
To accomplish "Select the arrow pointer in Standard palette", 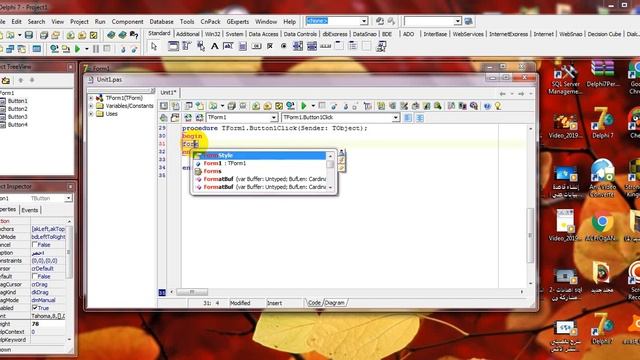I will tap(153, 47).
